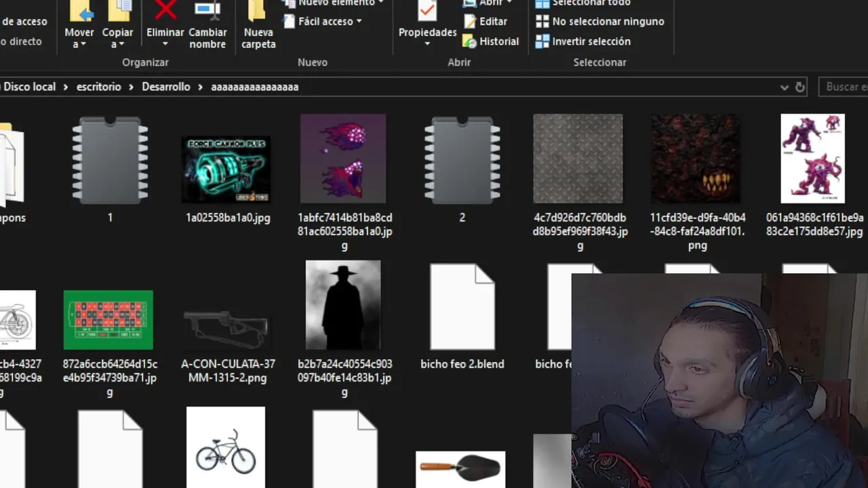Select the metal plate texture 4c7d926d7c760bdb
Screen dimensions: 868x488
click(578, 159)
